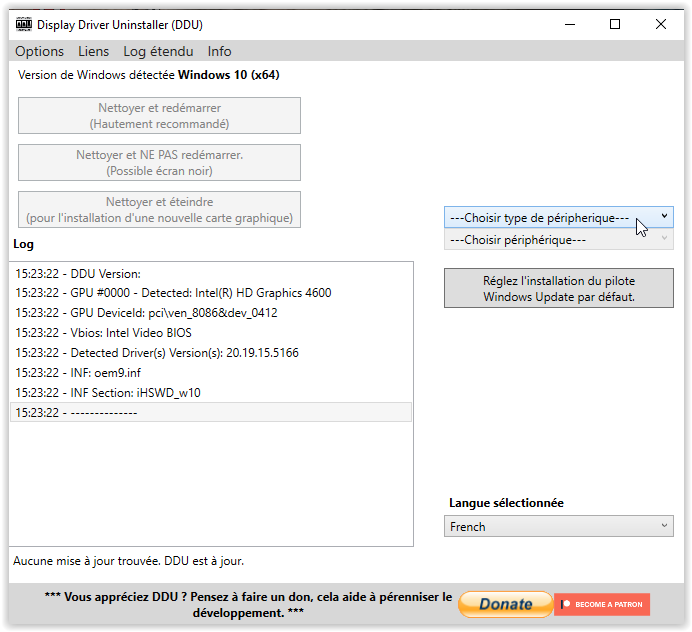Image resolution: width=692 pixels, height=632 pixels.
Task: Click Réglez l'installation du pilote Windows Update button
Action: [x=559, y=288]
